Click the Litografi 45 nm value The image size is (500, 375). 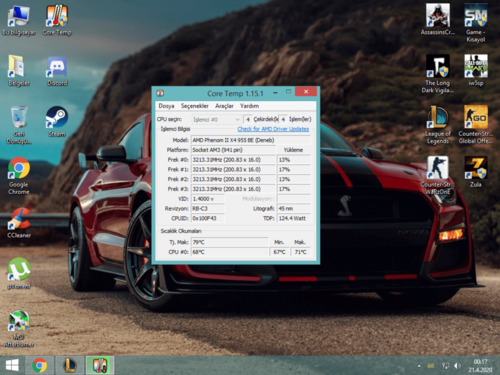click(294, 209)
